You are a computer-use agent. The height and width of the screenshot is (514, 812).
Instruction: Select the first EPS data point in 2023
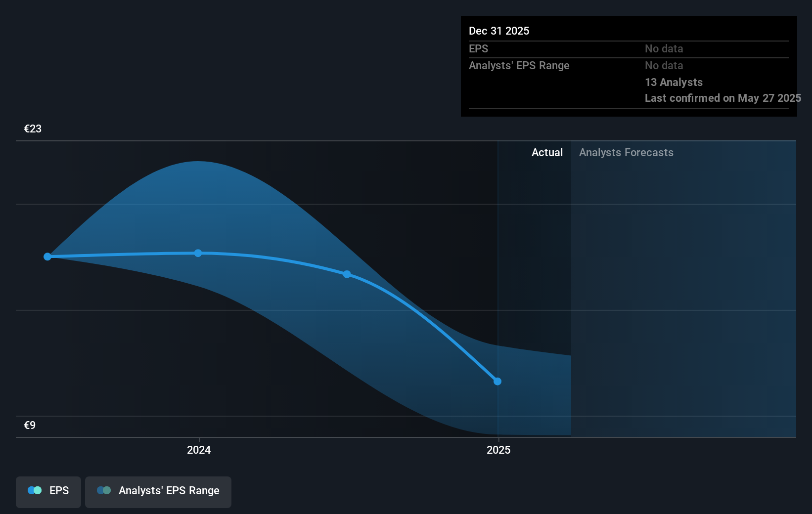pyautogui.click(x=47, y=257)
